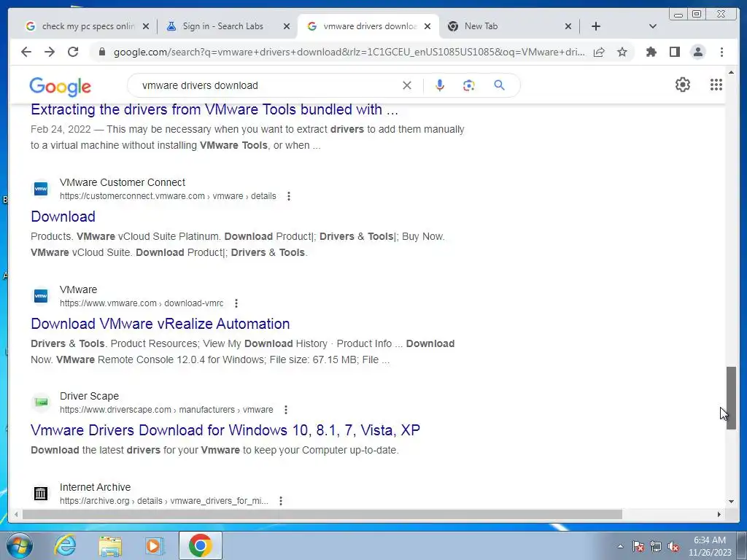The image size is (747, 560).
Task: Open the network tray icon
Action: click(656, 546)
